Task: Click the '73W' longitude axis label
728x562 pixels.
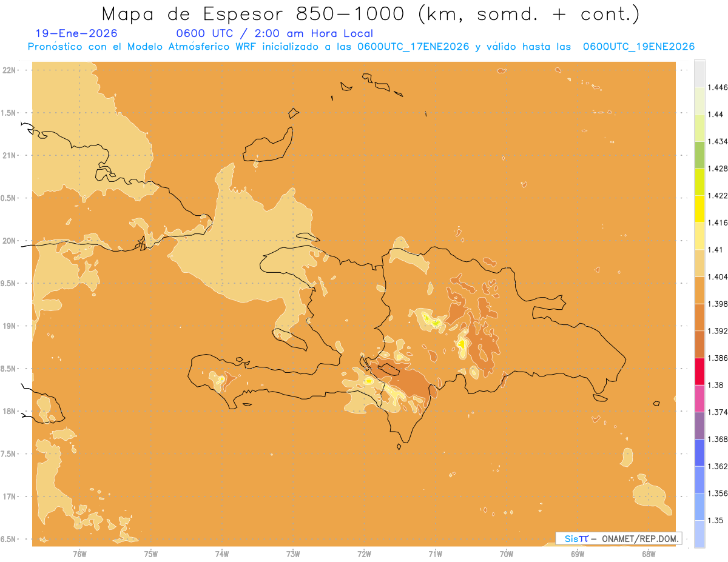Action: pos(293,555)
